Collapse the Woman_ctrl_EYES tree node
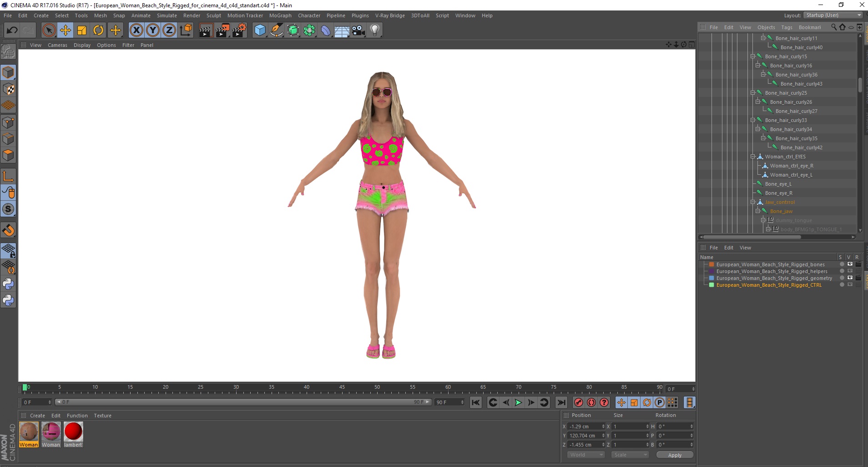This screenshot has width=868, height=467. pos(753,157)
